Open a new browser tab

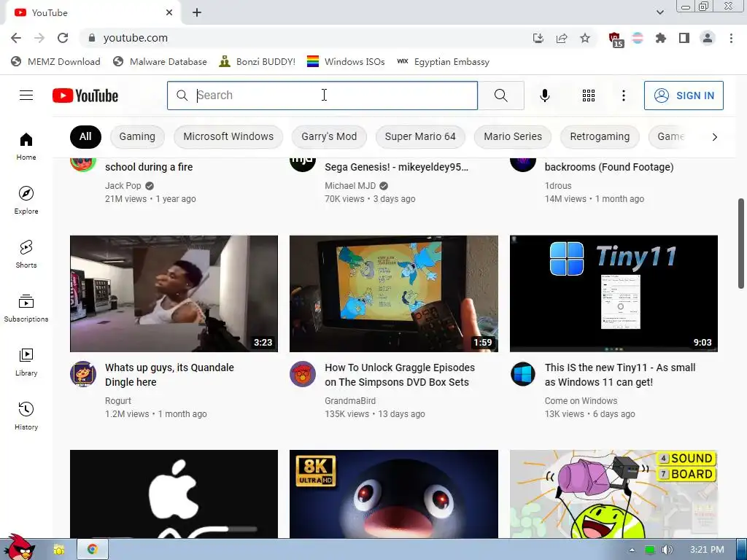coord(197,13)
